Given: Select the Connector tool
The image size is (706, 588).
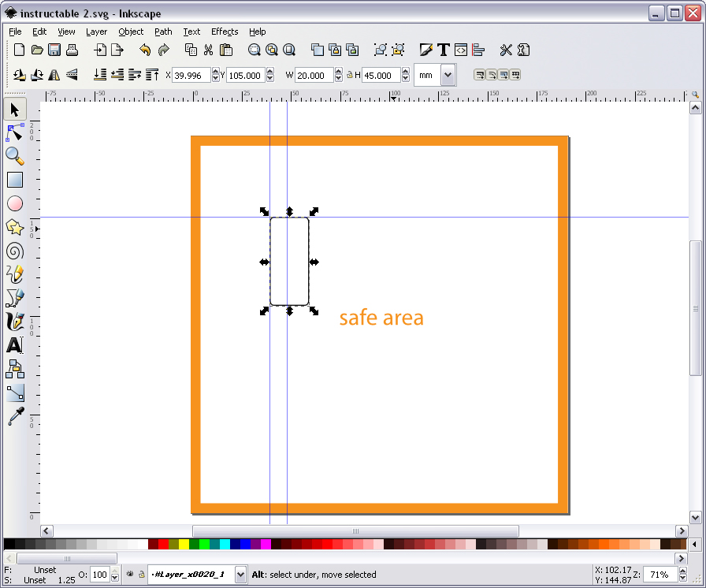Looking at the screenshot, I should point(15,393).
